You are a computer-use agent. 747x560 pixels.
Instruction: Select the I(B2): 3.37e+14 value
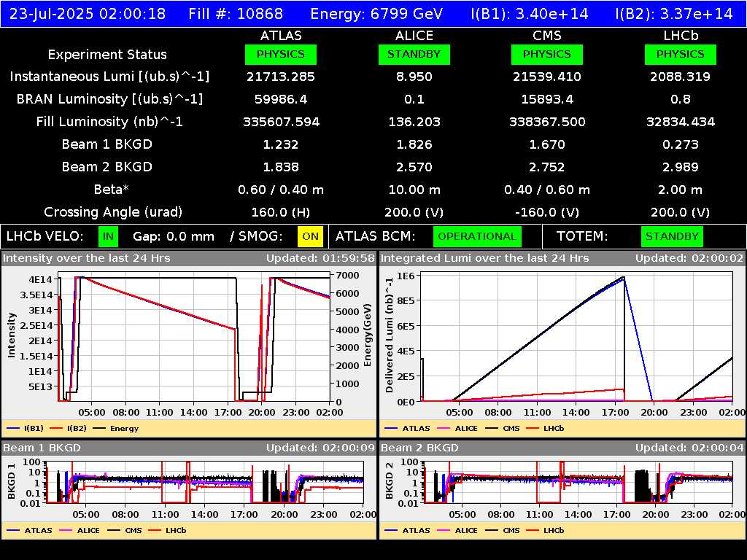tap(673, 14)
